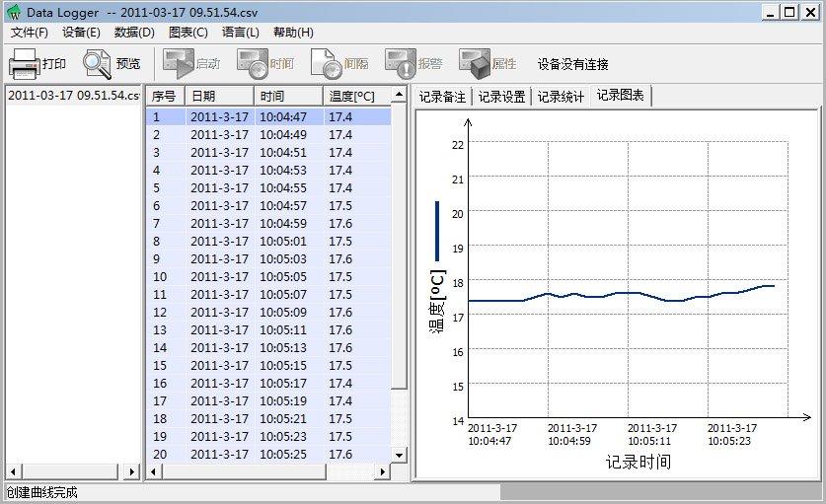Screen dimensions: 826x504
Task: Select row 11 with time 10:05:07
Action: click(x=268, y=294)
